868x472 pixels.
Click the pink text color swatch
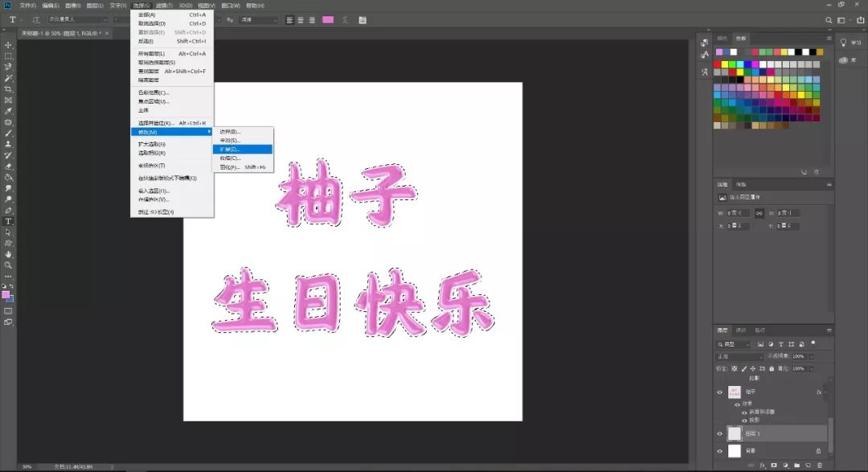(328, 19)
